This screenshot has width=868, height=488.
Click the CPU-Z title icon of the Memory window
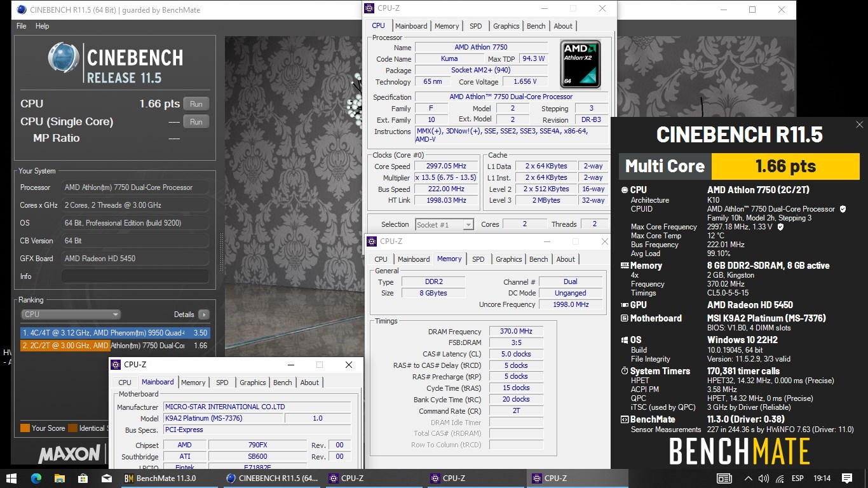click(372, 241)
